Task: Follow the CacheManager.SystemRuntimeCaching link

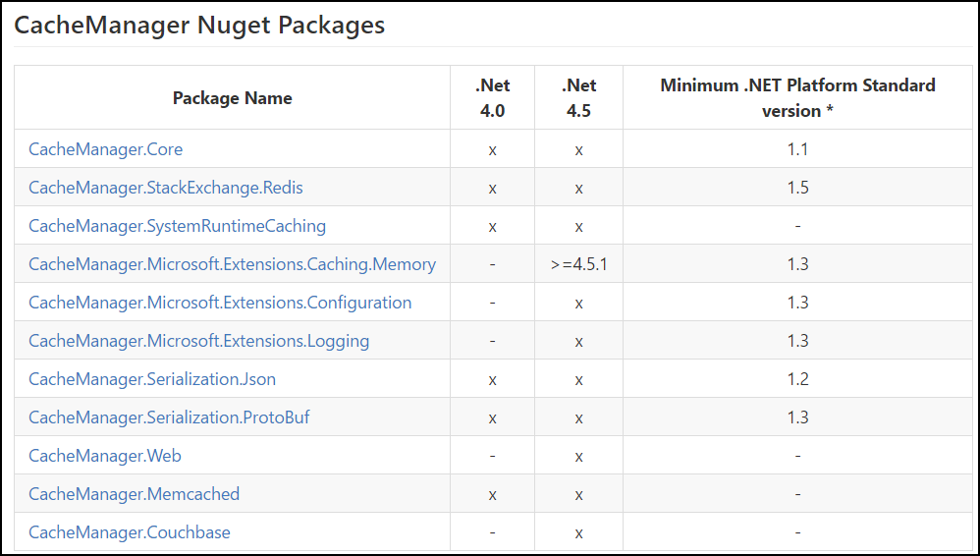Action: (178, 226)
